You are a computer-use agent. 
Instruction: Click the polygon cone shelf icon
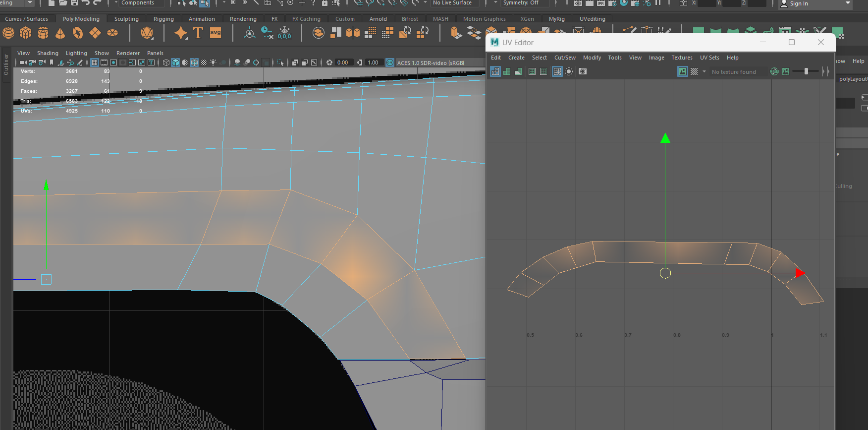point(60,33)
